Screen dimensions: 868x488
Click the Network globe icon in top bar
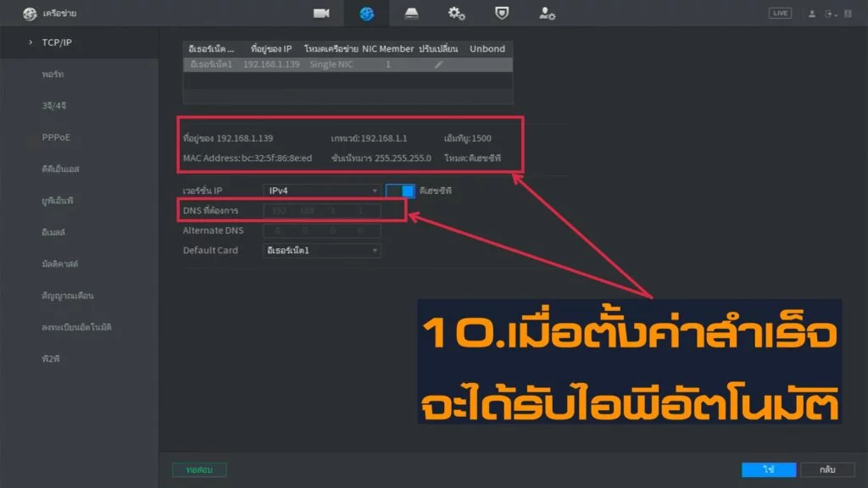point(366,13)
